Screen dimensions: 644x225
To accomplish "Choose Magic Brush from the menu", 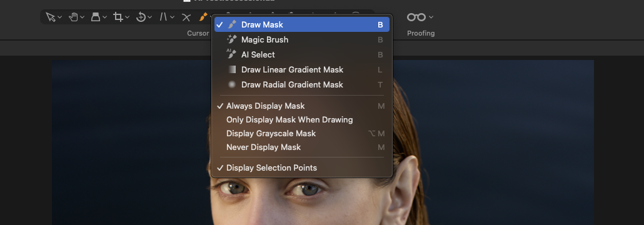I will click(302, 40).
